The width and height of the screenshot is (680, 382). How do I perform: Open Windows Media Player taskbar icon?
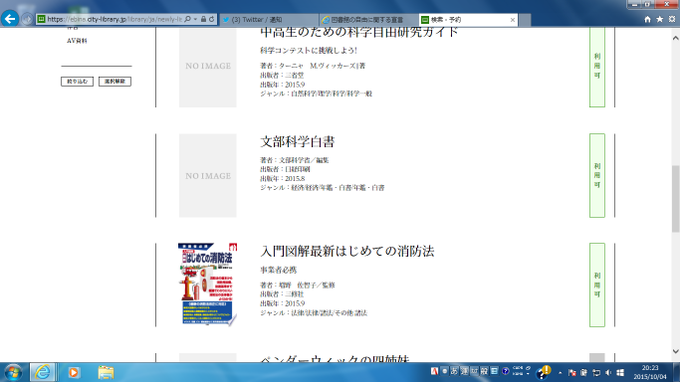[74, 372]
